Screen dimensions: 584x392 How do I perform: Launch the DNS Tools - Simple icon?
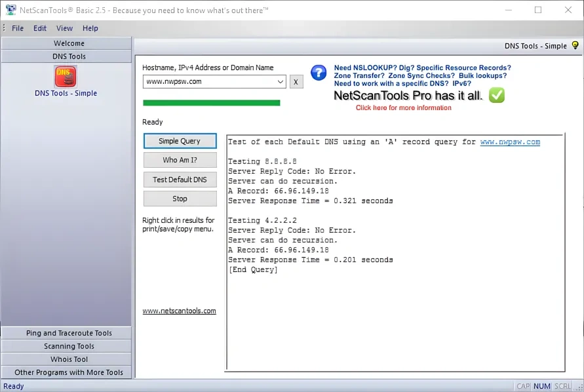pyautogui.click(x=66, y=77)
